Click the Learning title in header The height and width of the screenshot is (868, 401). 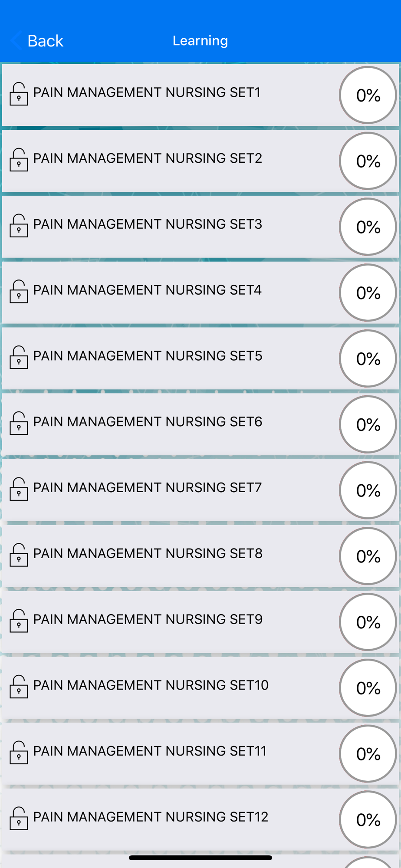tap(200, 41)
